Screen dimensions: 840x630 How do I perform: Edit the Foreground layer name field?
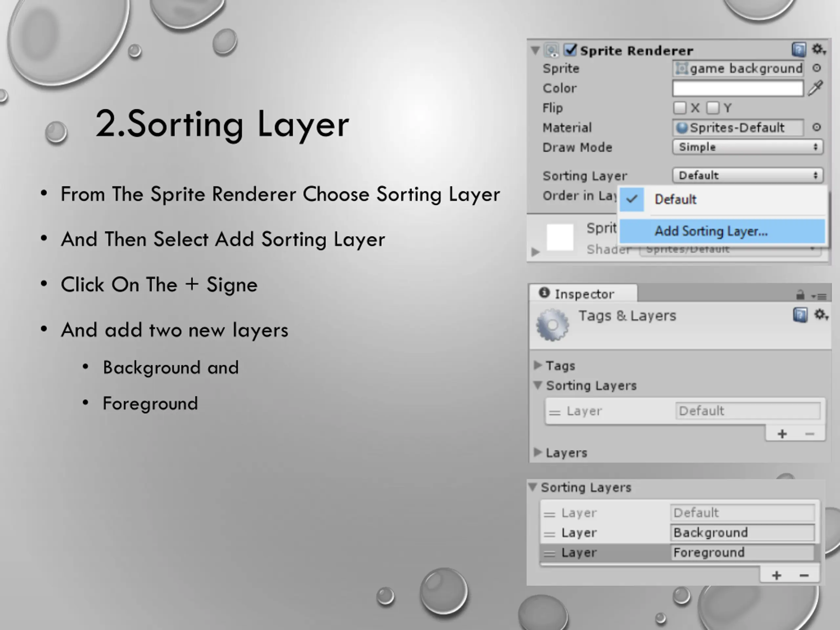(x=743, y=553)
